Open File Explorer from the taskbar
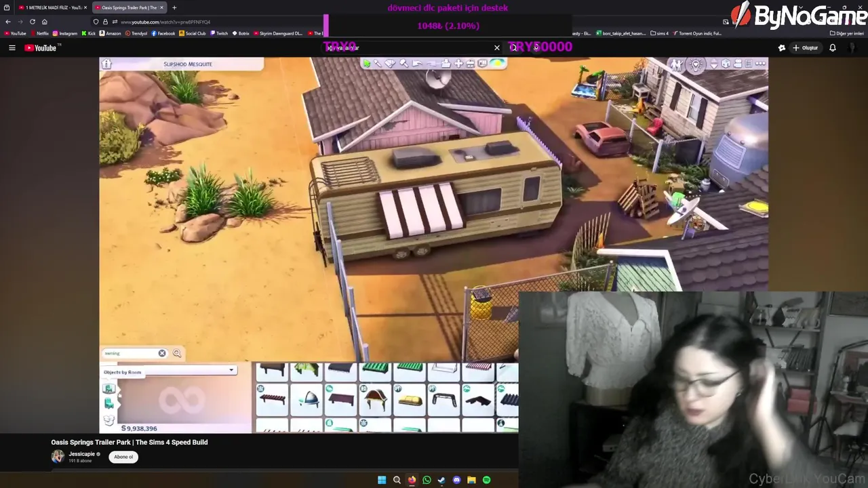 click(471, 480)
